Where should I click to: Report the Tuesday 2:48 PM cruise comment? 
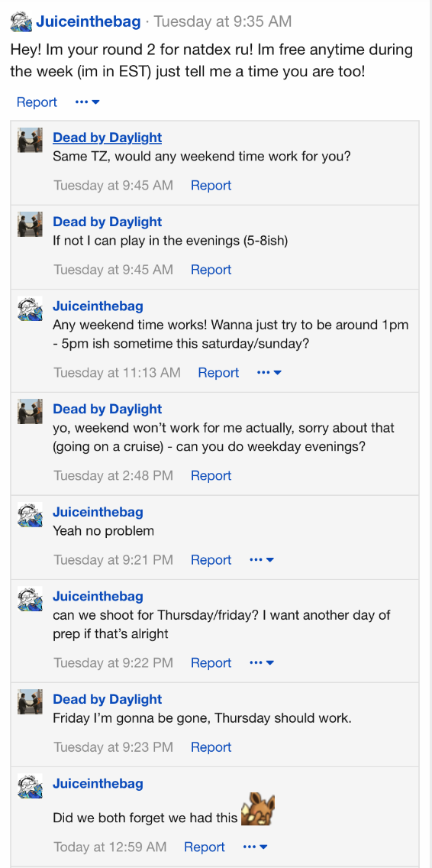(211, 475)
